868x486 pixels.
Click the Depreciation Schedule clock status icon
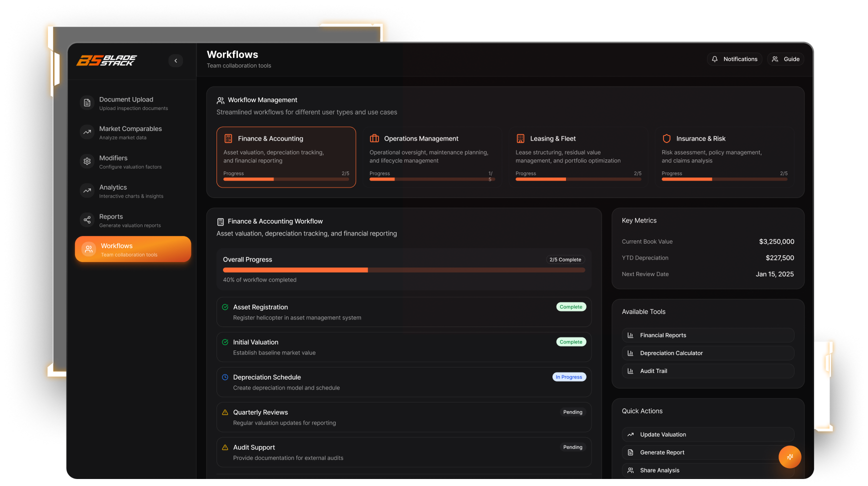coord(225,377)
